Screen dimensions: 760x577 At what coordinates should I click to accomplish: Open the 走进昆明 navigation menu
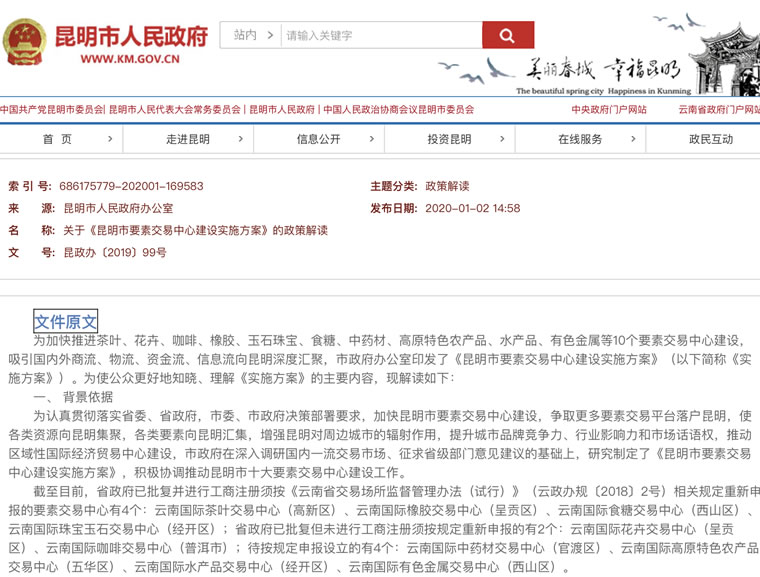[188, 139]
